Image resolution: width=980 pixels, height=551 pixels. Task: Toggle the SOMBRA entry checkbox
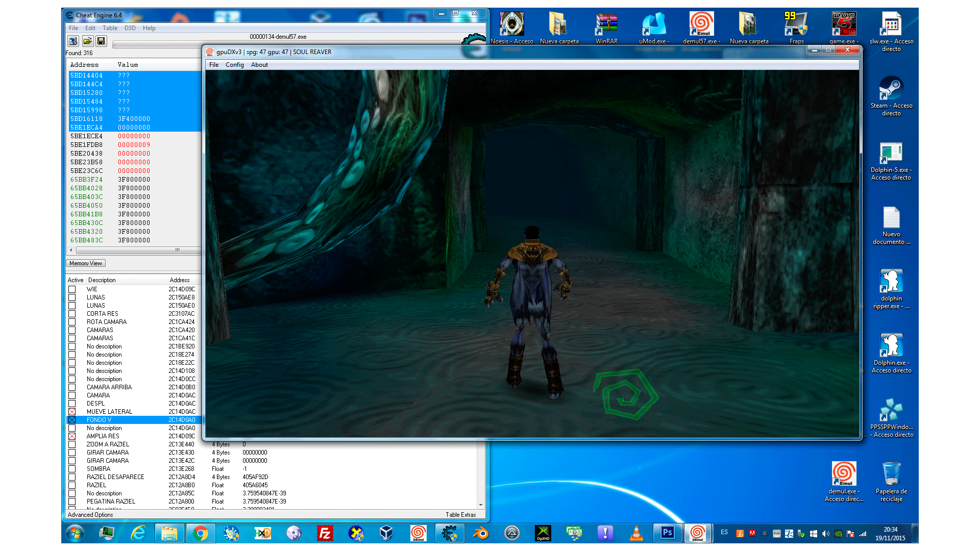click(72, 469)
